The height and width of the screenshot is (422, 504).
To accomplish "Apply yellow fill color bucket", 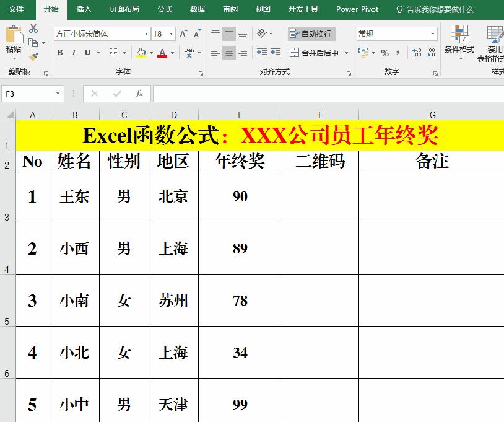I will coord(141,53).
